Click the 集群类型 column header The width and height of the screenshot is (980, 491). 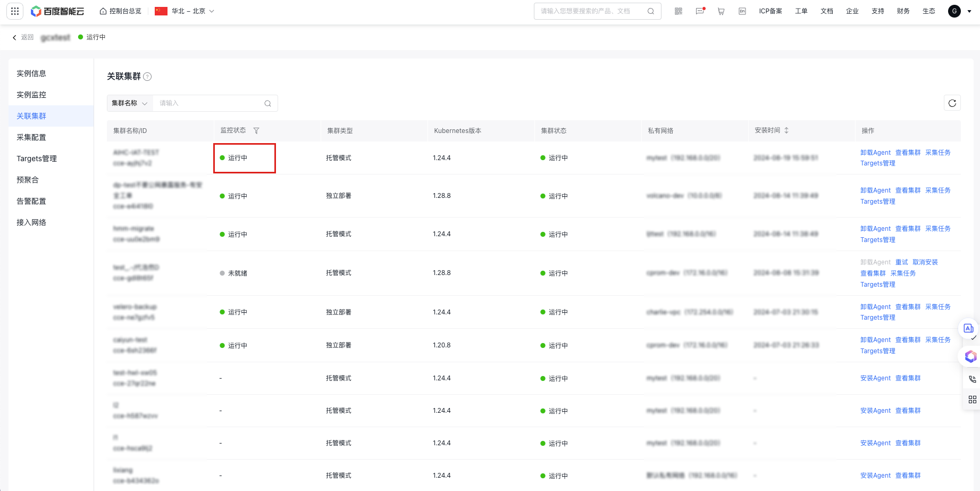(x=340, y=131)
